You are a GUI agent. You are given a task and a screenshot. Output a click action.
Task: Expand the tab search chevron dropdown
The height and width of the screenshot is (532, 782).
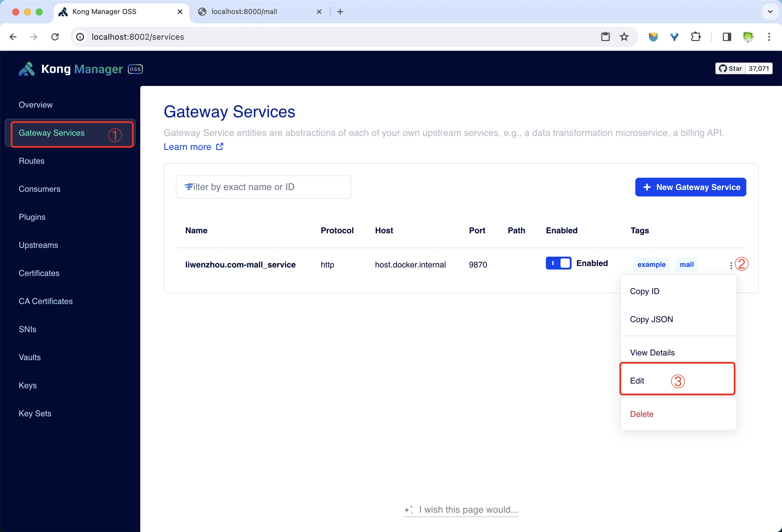tap(770, 12)
